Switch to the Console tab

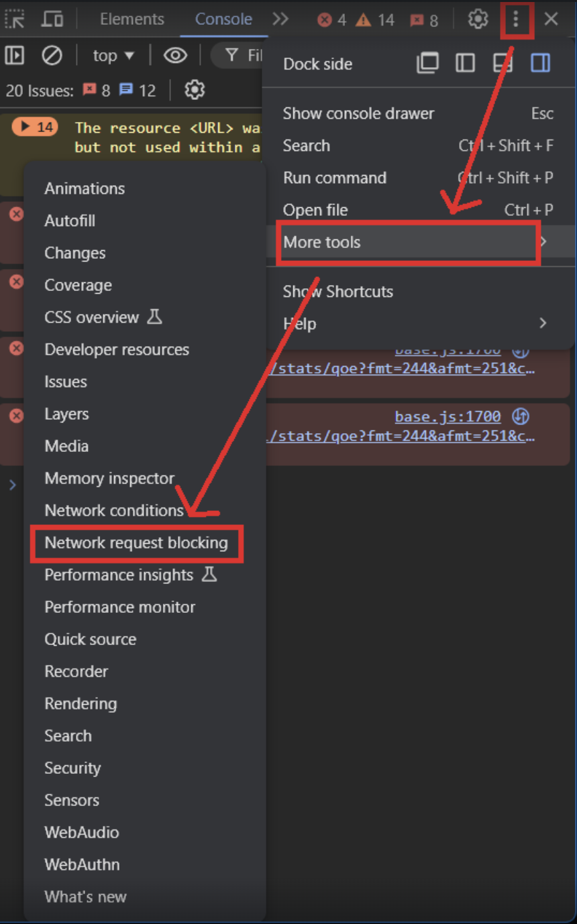tap(223, 19)
